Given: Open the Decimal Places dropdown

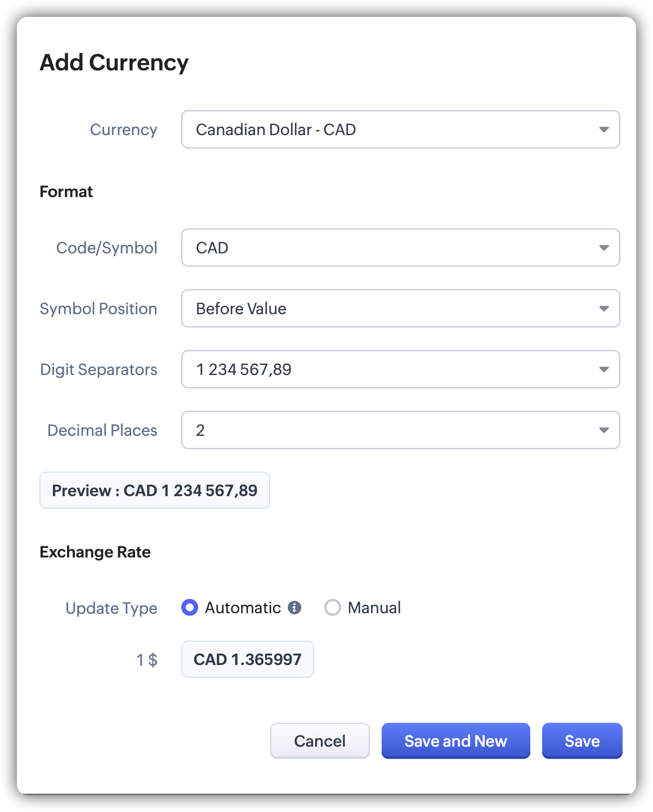Looking at the screenshot, I should pyautogui.click(x=400, y=430).
